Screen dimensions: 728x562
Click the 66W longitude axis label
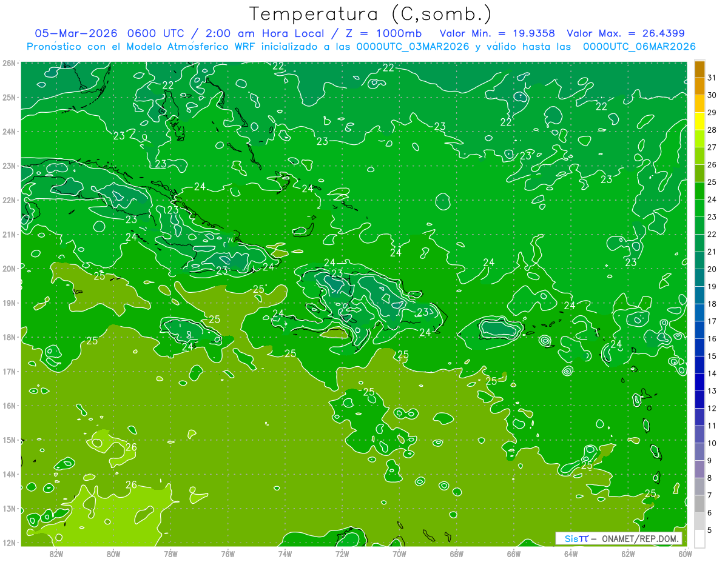coord(514,554)
